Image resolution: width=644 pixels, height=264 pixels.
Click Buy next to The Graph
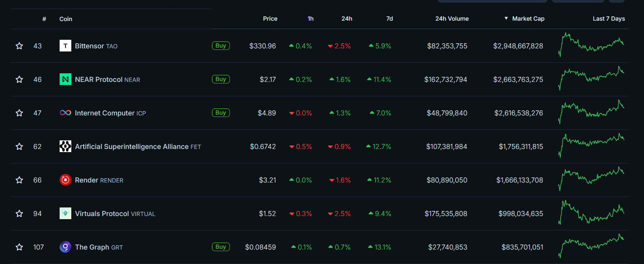[221, 247]
